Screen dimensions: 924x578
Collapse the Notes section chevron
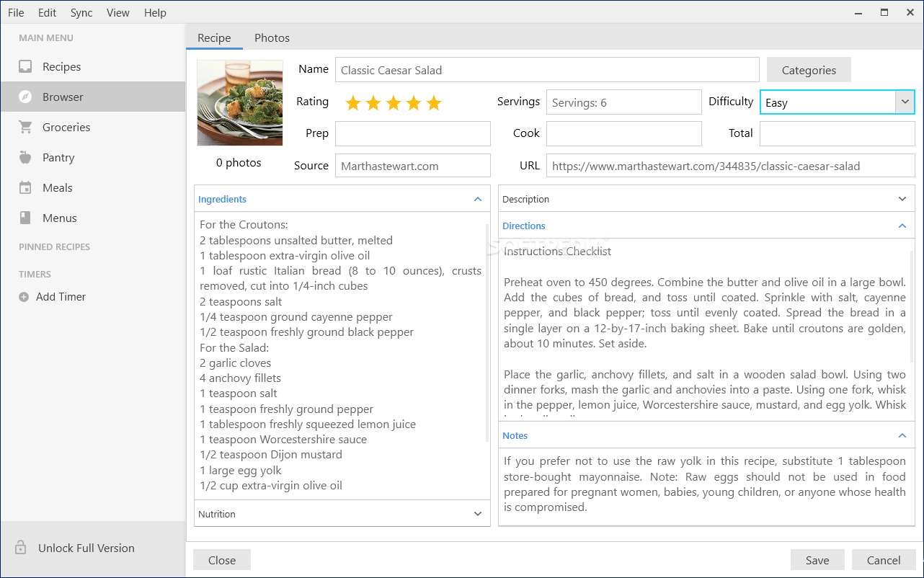(x=902, y=435)
